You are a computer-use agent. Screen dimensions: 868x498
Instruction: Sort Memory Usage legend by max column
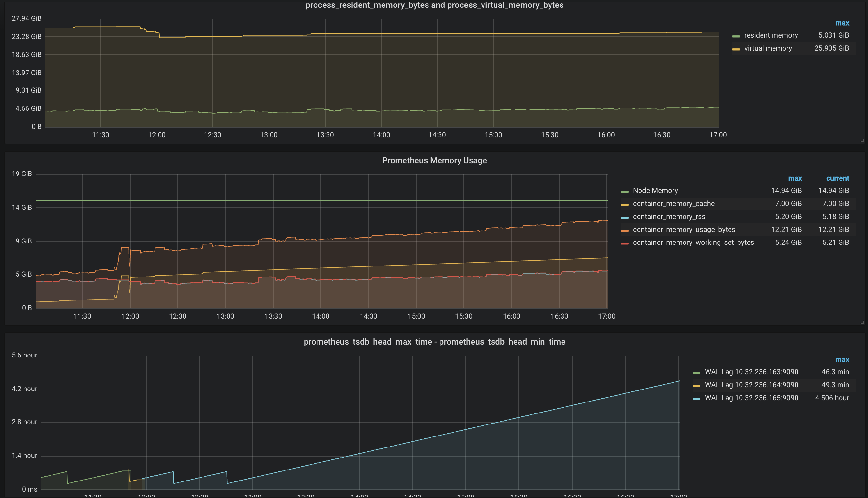795,178
